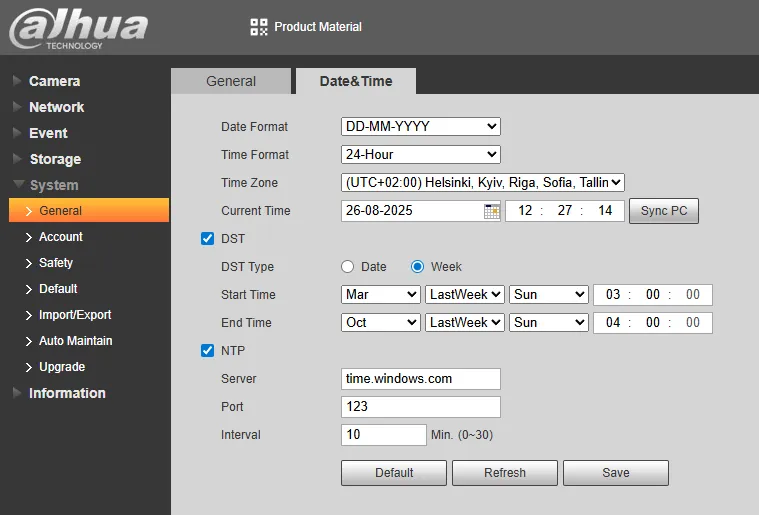Click the Start Time hour value 03
Screen dimensions: 759x515
coord(613,294)
